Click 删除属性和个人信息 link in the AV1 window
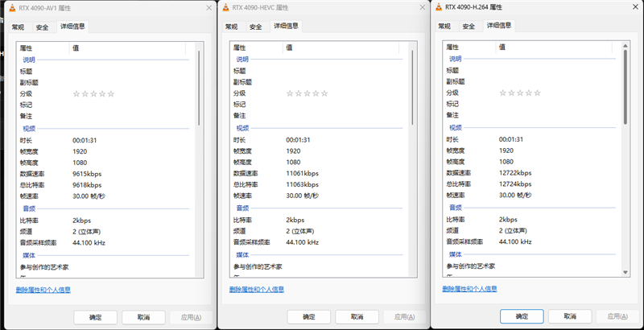The image size is (644, 330). [43, 291]
